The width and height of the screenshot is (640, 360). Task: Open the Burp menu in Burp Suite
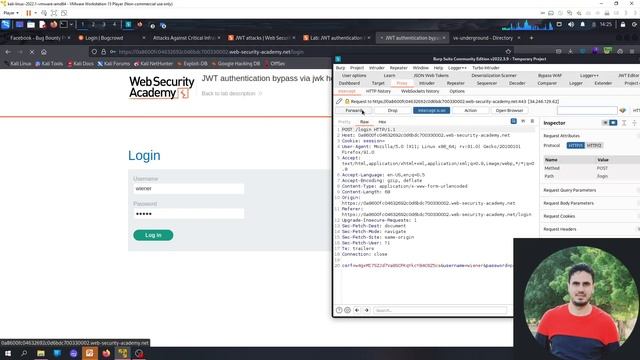point(340,68)
